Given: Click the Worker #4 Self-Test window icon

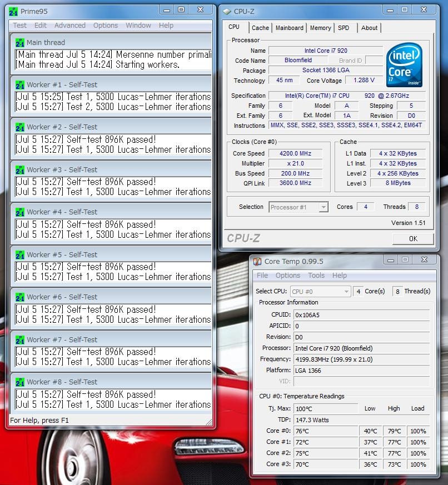Looking at the screenshot, I should click(20, 212).
